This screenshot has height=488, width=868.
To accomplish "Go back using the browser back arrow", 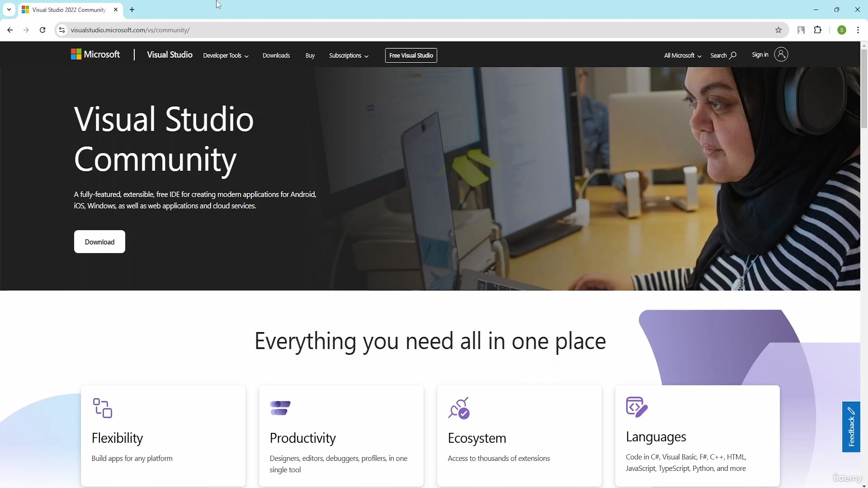I will (x=10, y=30).
